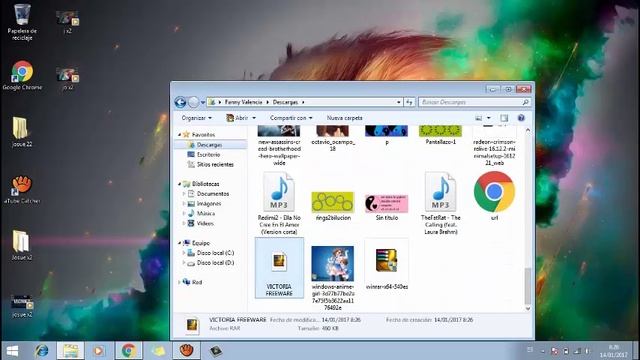640x360 pixels.
Task: Open Google Chrome desktop shortcut
Action: (22, 76)
